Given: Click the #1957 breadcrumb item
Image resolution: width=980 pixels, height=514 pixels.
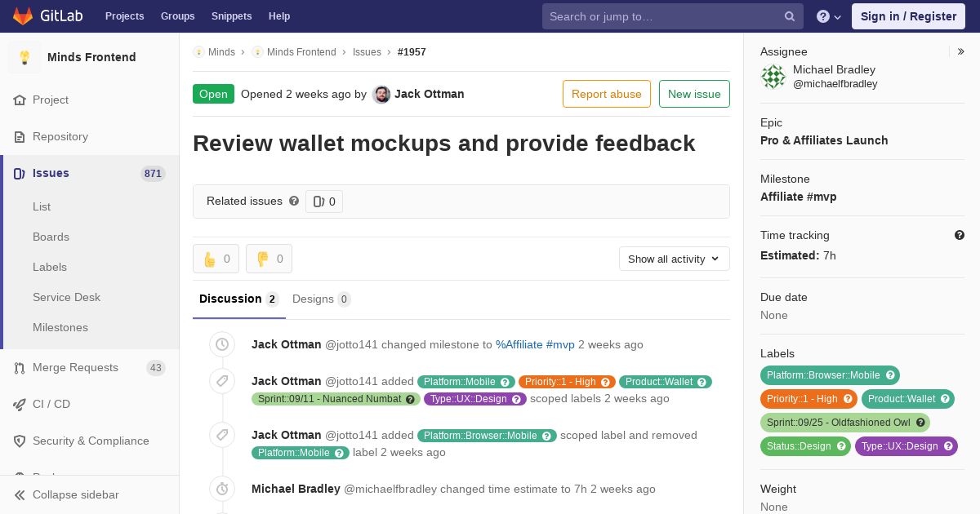Looking at the screenshot, I should (x=412, y=52).
